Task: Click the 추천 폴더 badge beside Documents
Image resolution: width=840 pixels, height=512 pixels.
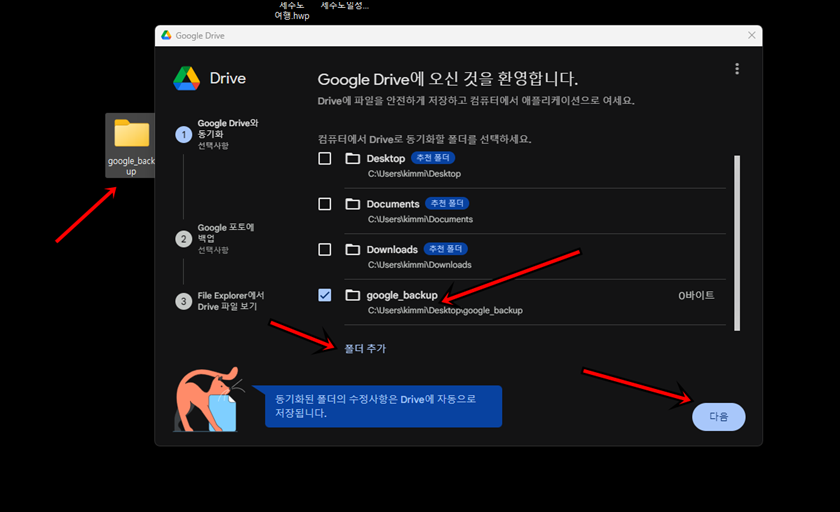Action: [x=447, y=204]
